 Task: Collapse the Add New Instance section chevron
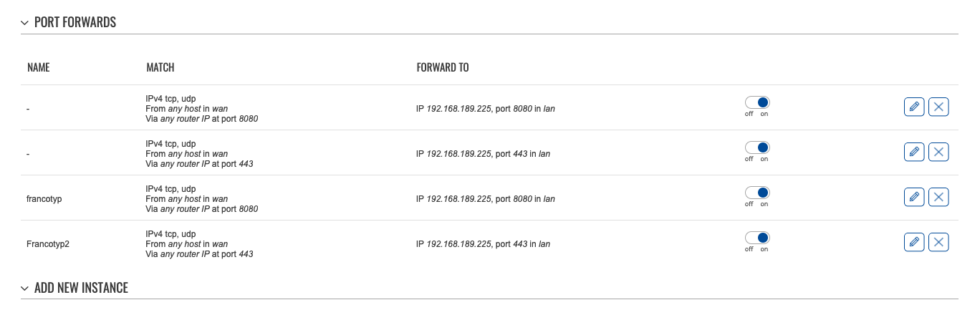point(25,289)
